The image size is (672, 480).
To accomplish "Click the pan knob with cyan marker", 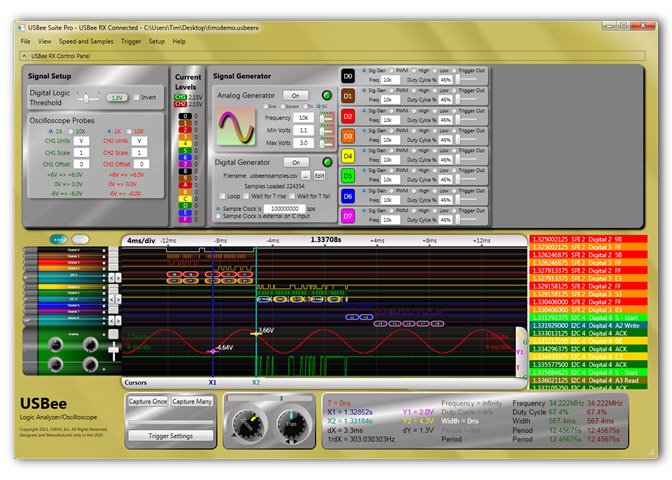I will (292, 424).
